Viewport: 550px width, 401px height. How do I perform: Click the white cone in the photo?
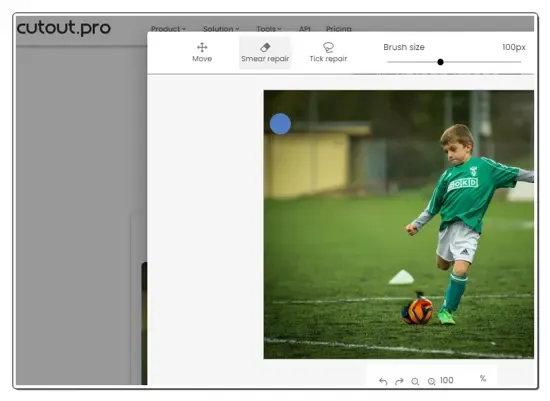click(402, 277)
